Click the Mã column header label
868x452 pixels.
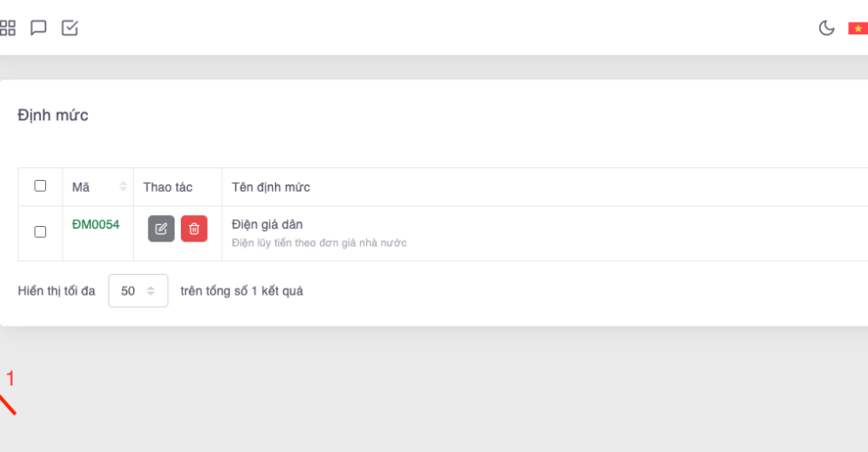(x=80, y=187)
